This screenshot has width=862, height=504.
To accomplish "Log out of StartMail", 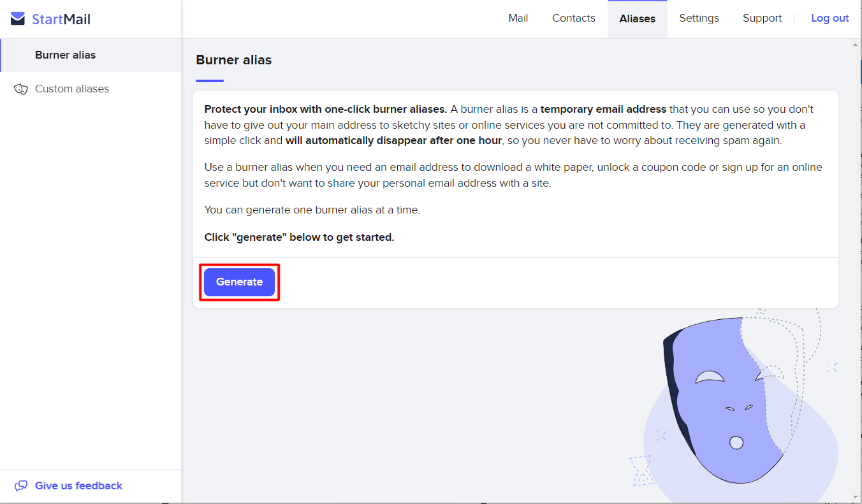I will (829, 18).
